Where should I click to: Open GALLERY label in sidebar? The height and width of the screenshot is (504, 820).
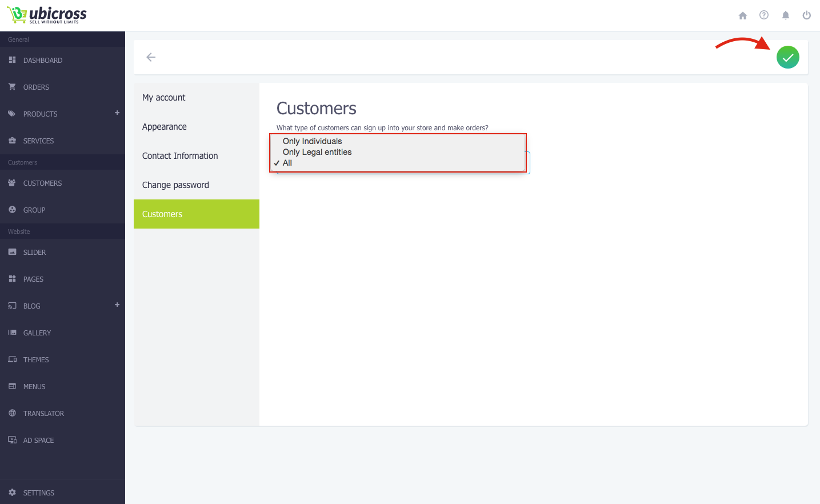[37, 333]
